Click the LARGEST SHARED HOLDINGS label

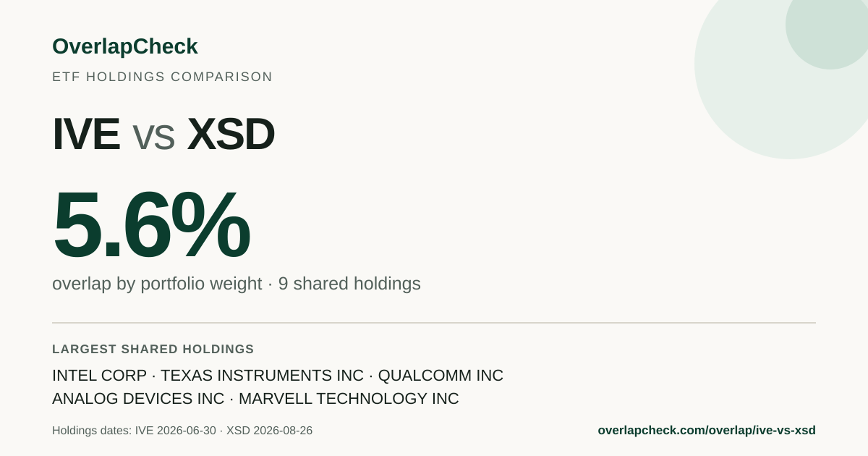point(153,349)
